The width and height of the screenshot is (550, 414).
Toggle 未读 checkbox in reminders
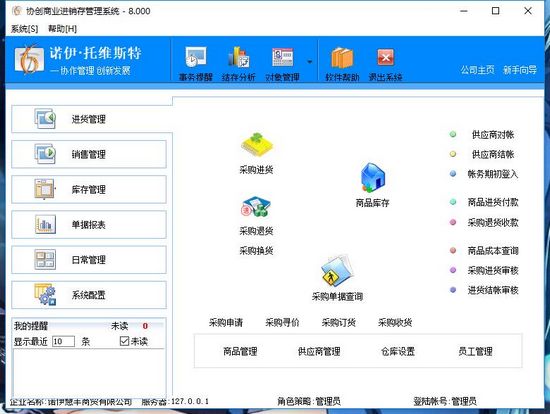124,341
